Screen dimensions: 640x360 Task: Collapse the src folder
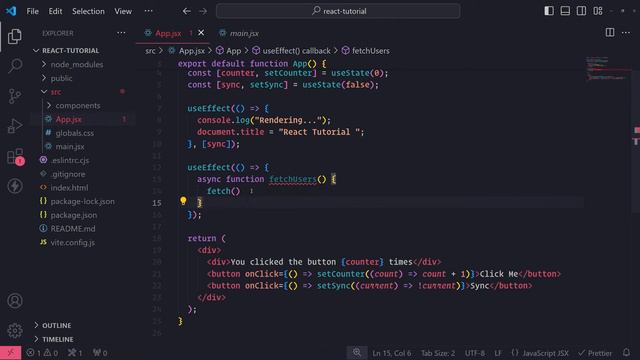pos(56,92)
